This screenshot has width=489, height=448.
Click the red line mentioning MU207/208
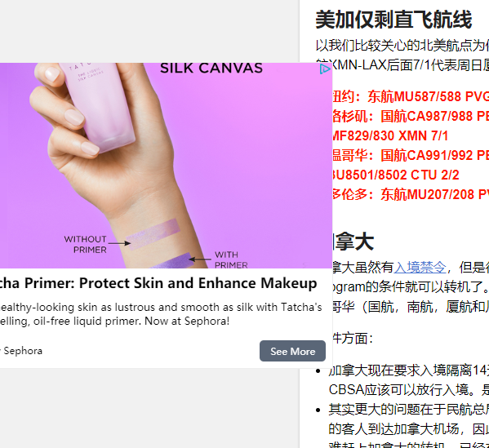[411, 194]
